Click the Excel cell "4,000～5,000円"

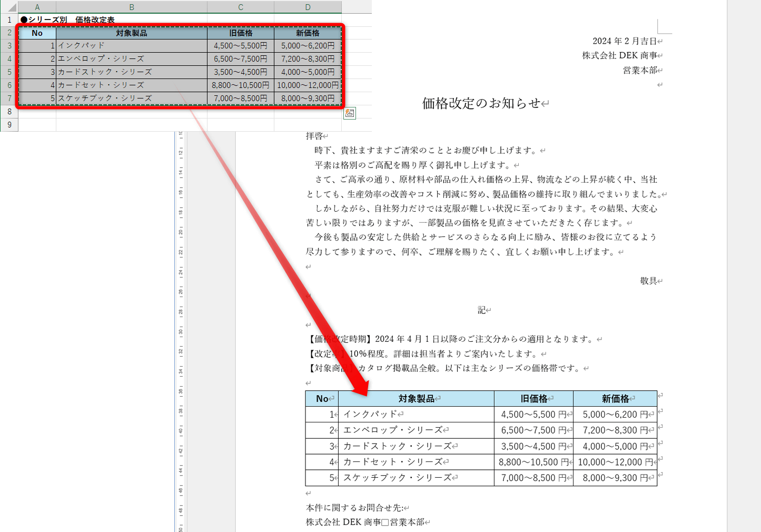[x=308, y=72]
